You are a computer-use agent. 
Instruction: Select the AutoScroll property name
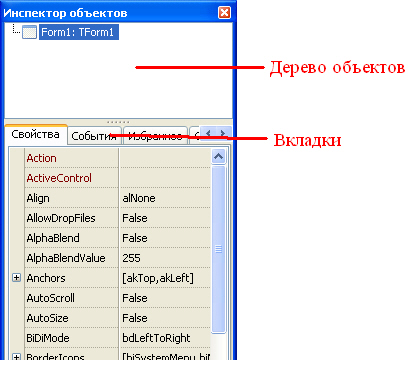(x=51, y=298)
